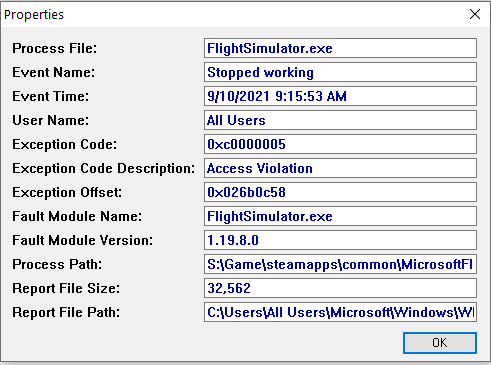Click the 'Exception Code Description:' label

tap(104, 168)
